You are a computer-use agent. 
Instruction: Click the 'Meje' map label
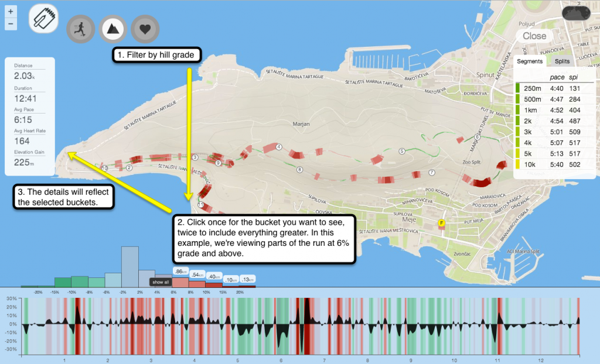pyautogui.click(x=408, y=220)
